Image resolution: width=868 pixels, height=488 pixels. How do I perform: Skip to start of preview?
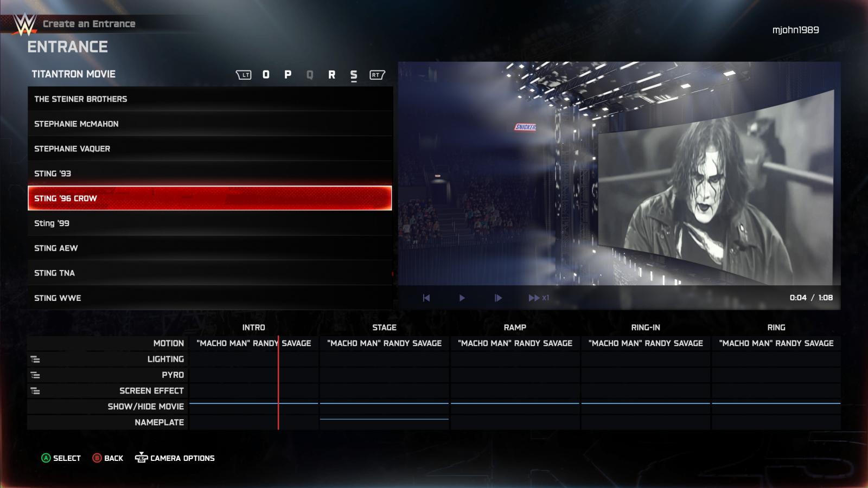426,298
